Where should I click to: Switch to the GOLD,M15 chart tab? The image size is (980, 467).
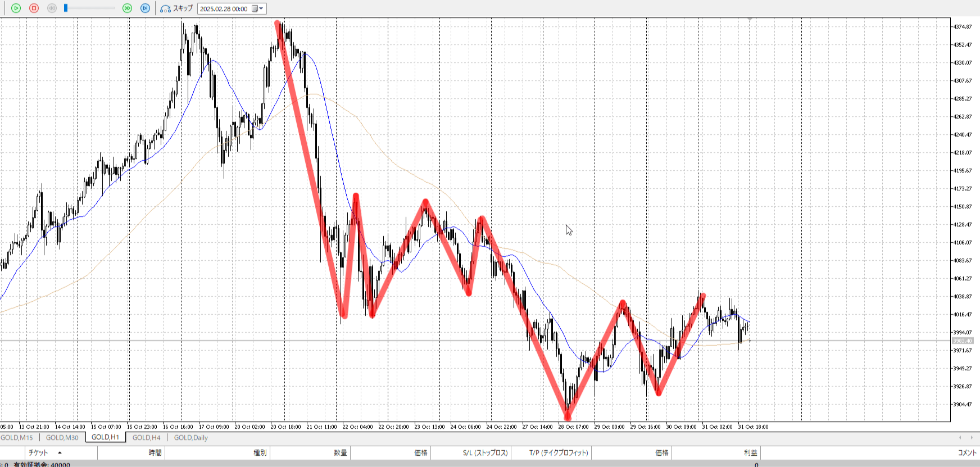point(17,438)
